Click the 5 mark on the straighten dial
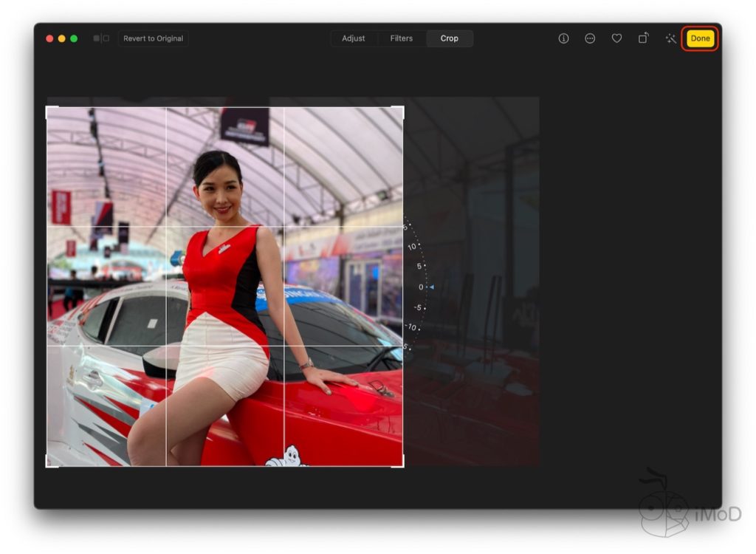This screenshot has width=756, height=554. pos(419,266)
